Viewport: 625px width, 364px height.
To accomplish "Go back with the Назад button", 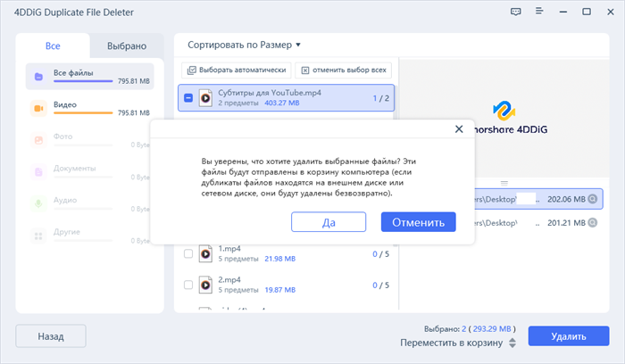I will [51, 336].
